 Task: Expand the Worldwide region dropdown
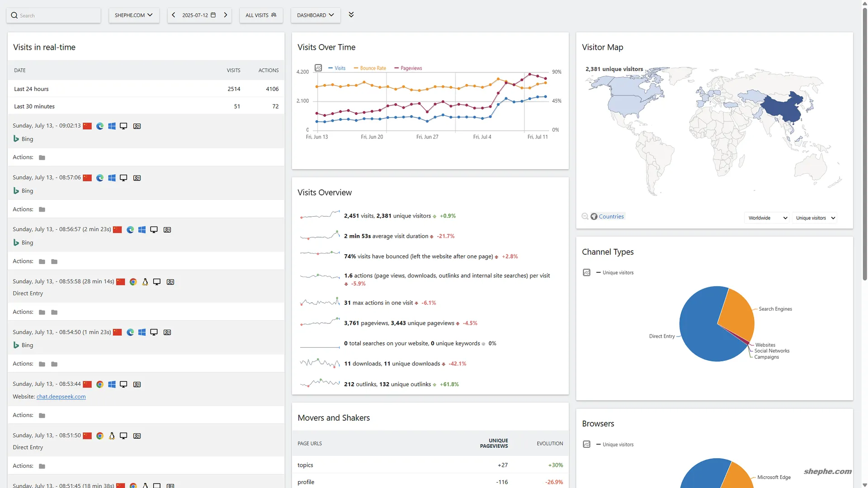767,218
